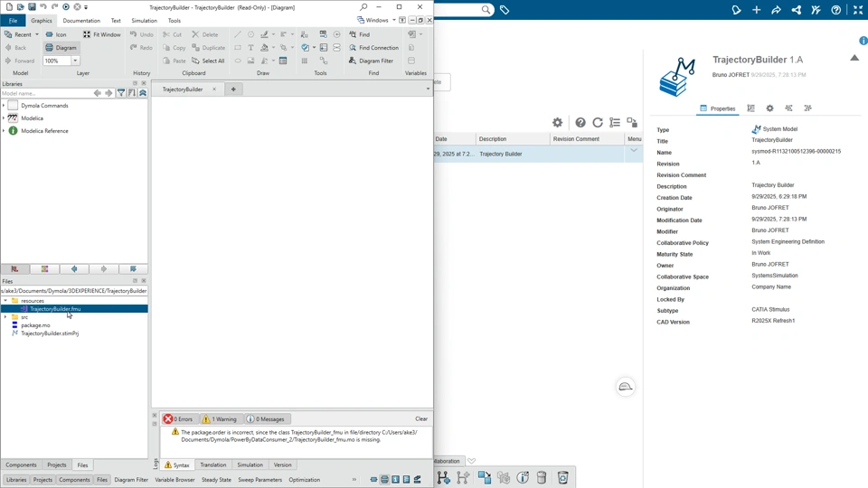Click Steady State in status bar
Viewport: 868px width, 488px height.
point(216,480)
